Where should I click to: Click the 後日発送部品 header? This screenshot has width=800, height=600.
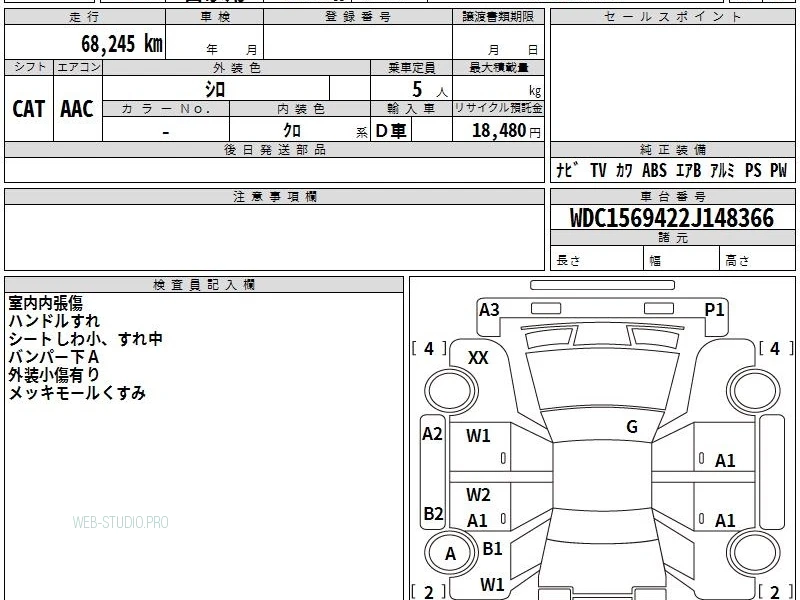[x=274, y=150]
